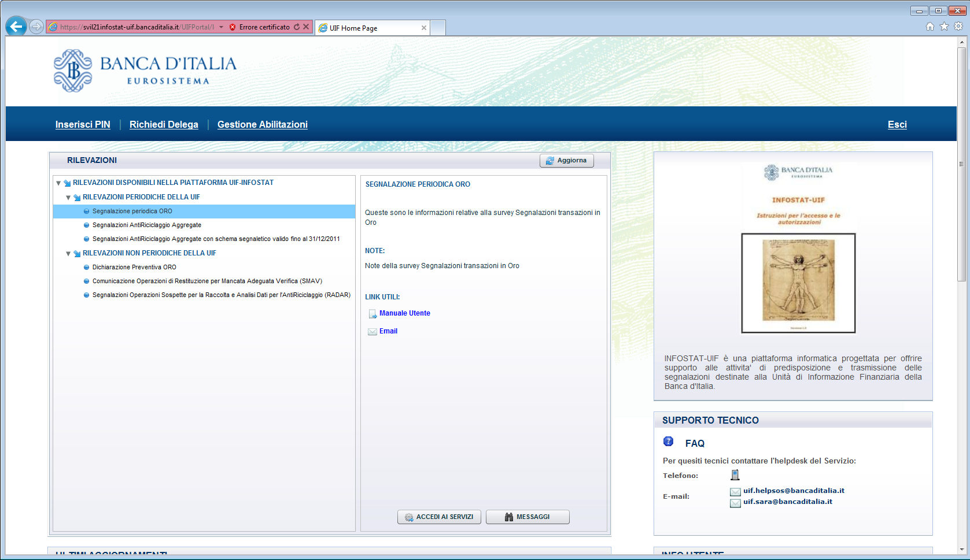Click the Manuale Utente document icon
The height and width of the screenshot is (560, 970).
point(372,314)
